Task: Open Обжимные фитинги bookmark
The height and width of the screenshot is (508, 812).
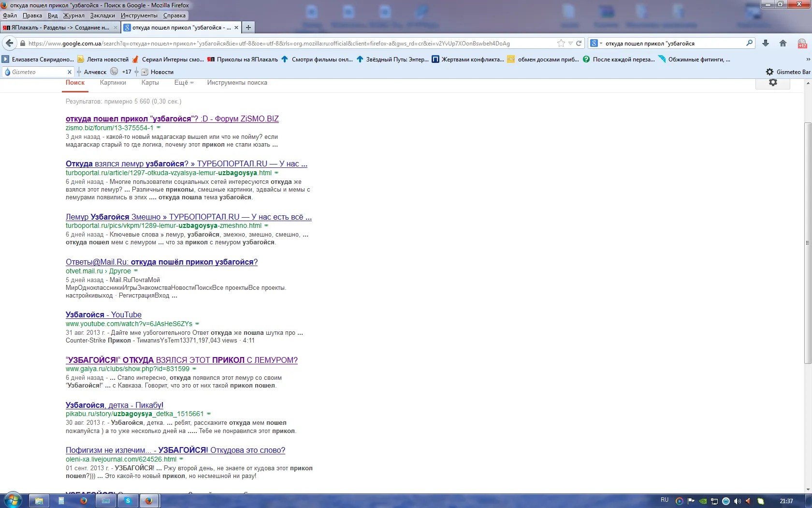Action: (694, 60)
